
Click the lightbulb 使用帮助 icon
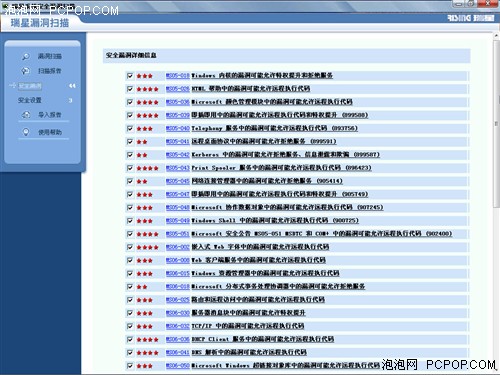pos(26,132)
